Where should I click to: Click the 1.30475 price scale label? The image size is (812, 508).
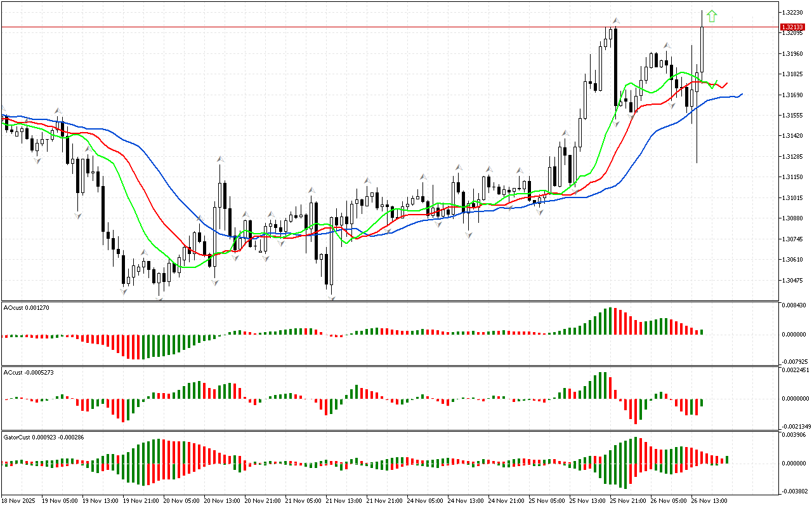(x=792, y=280)
